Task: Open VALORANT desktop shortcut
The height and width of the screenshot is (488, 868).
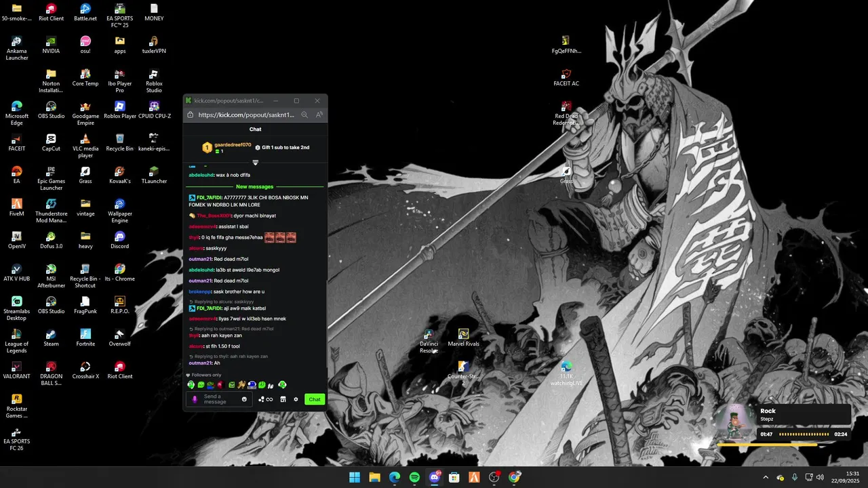Action: pyautogui.click(x=16, y=370)
